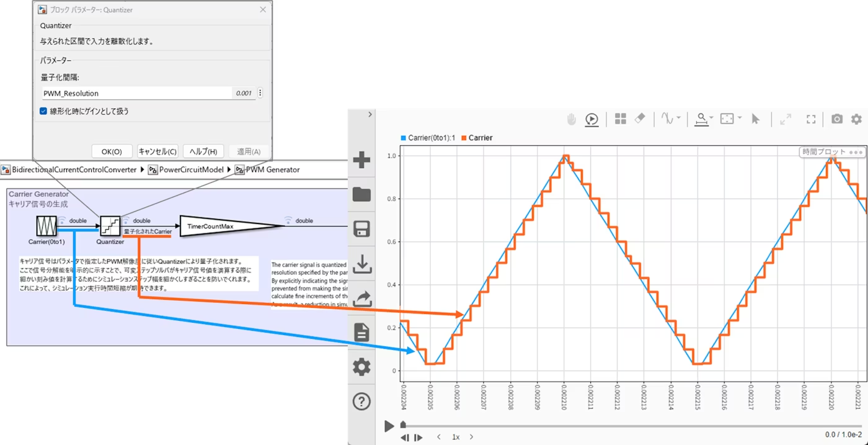
Task: Toggle the 線形化時にゲインとして扱う checkbox
Action: [43, 111]
